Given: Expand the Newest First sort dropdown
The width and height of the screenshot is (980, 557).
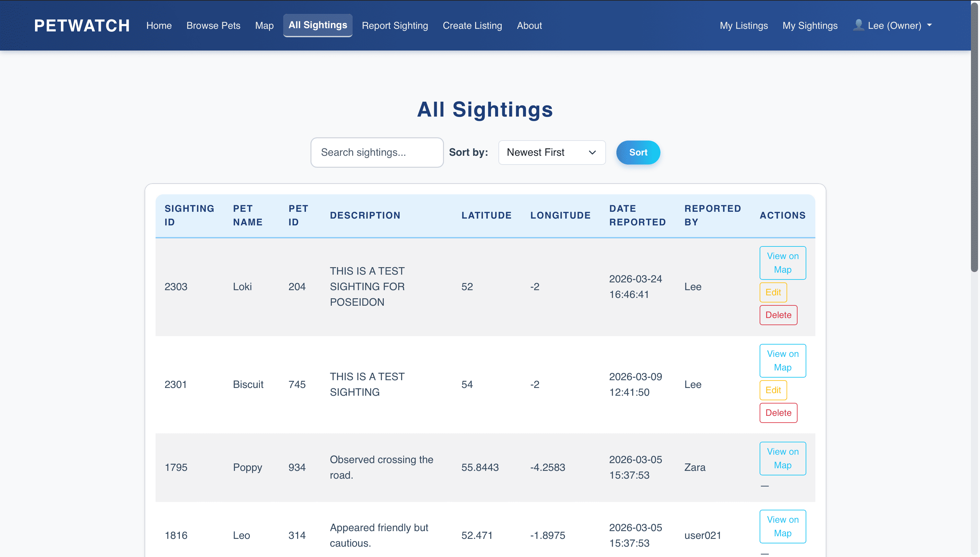Looking at the screenshot, I should click(x=552, y=152).
